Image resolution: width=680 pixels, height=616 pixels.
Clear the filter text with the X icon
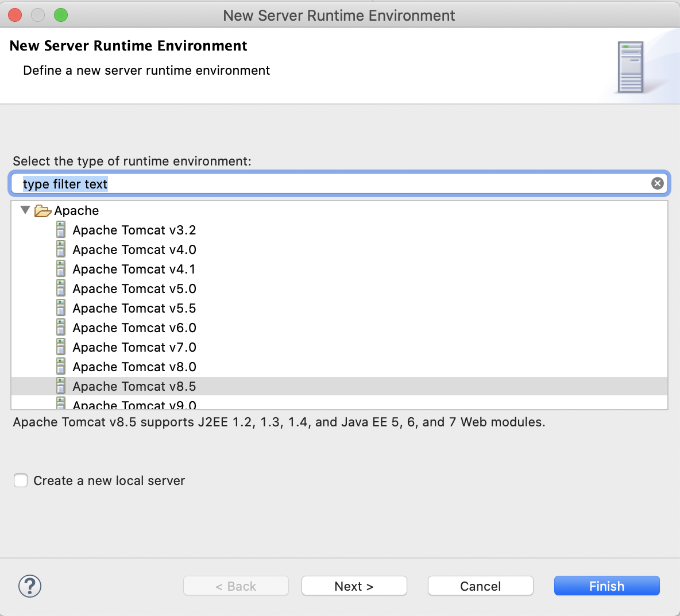pyautogui.click(x=657, y=183)
